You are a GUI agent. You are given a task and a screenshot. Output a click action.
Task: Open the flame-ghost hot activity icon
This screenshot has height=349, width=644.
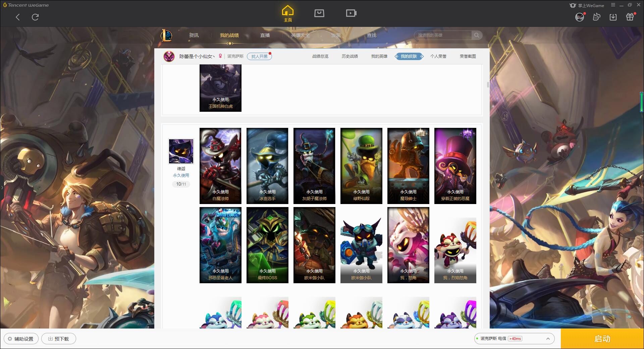(x=596, y=17)
